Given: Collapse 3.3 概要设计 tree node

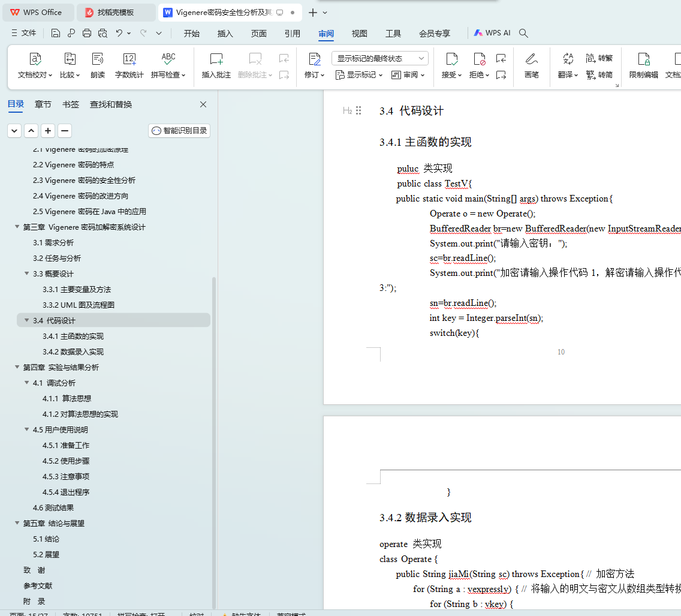Looking at the screenshot, I should tap(26, 274).
